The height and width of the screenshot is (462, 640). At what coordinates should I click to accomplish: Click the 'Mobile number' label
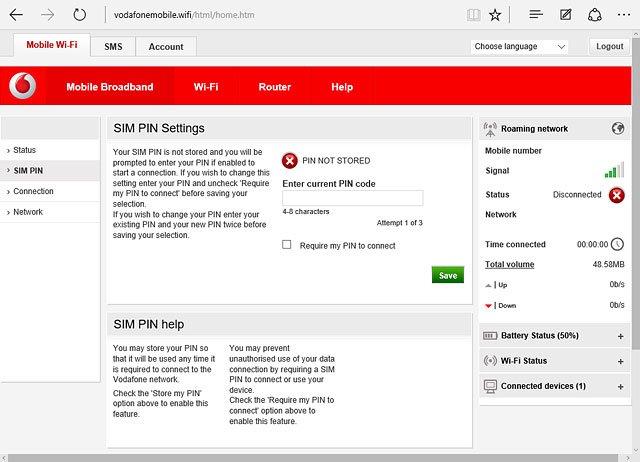coord(513,151)
